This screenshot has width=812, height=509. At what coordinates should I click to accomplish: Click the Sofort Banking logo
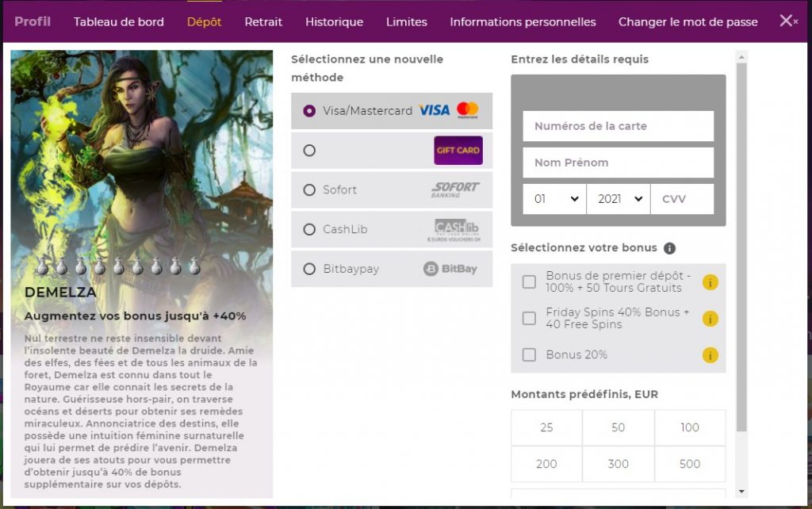coord(456,190)
